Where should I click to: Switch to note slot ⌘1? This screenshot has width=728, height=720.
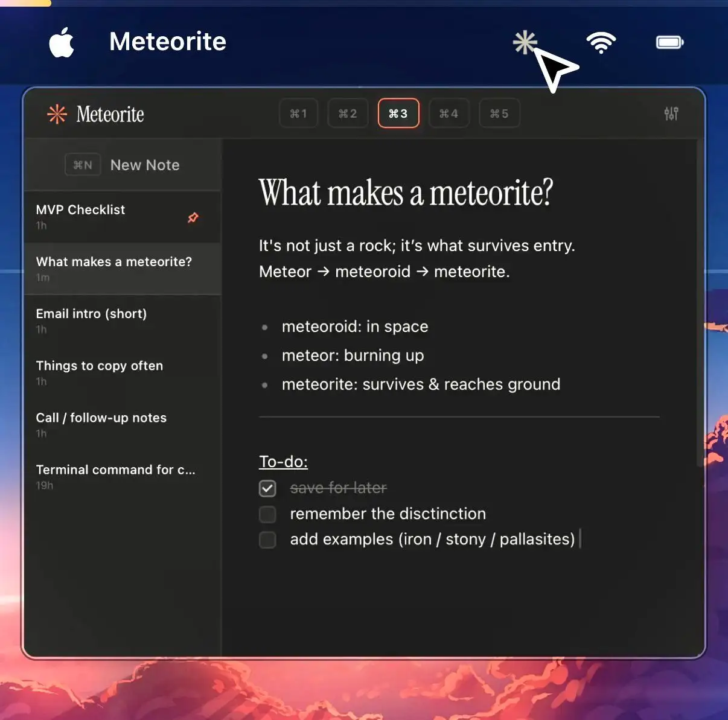pyautogui.click(x=298, y=113)
